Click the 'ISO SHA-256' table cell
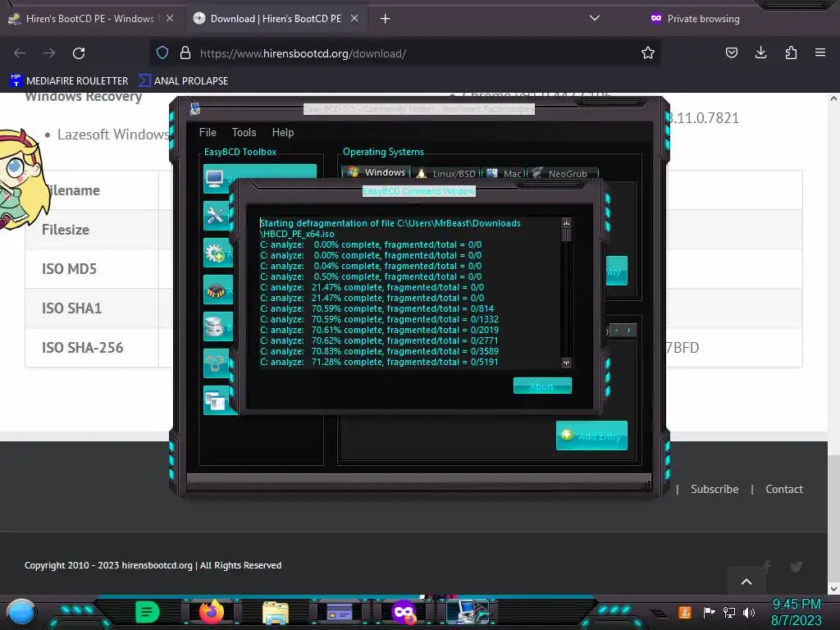 click(92, 348)
